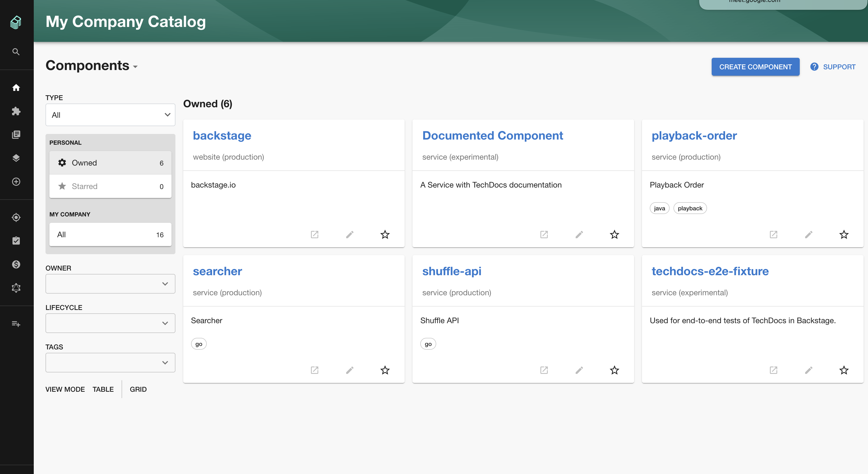This screenshot has height=474, width=868.
Task: Expand the Lifecycle filter dropdown
Action: [x=110, y=323]
